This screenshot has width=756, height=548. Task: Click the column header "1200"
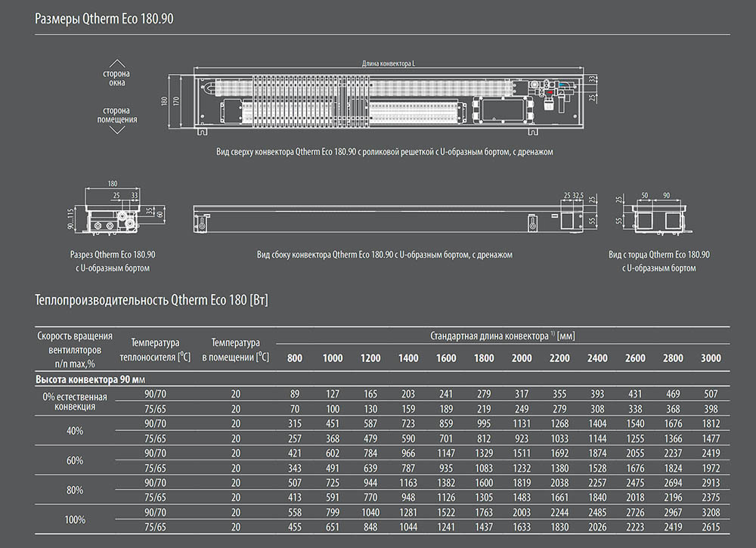[x=370, y=358]
